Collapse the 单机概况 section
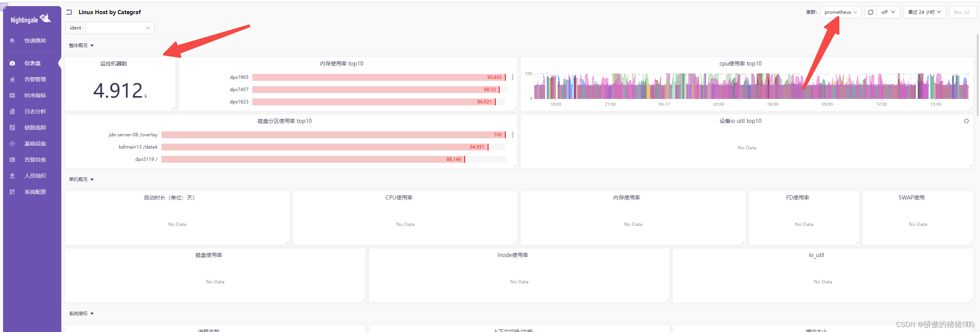This screenshot has width=980, height=332. (x=81, y=180)
